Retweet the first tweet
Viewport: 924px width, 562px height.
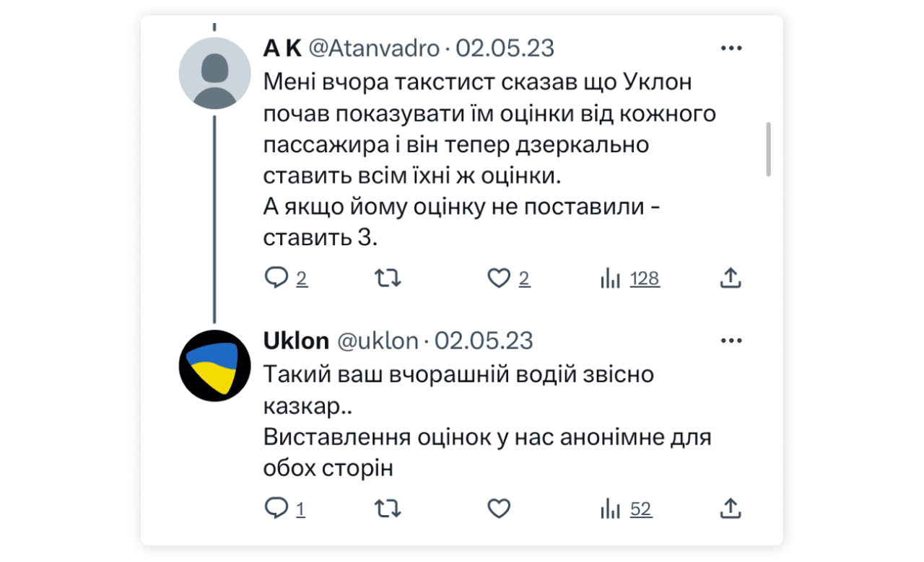point(387,277)
